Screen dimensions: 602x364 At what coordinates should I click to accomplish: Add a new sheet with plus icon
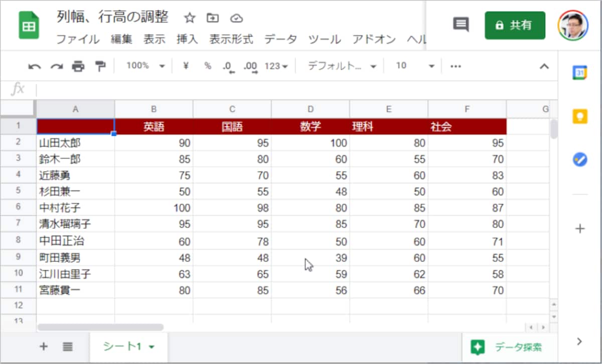point(44,346)
